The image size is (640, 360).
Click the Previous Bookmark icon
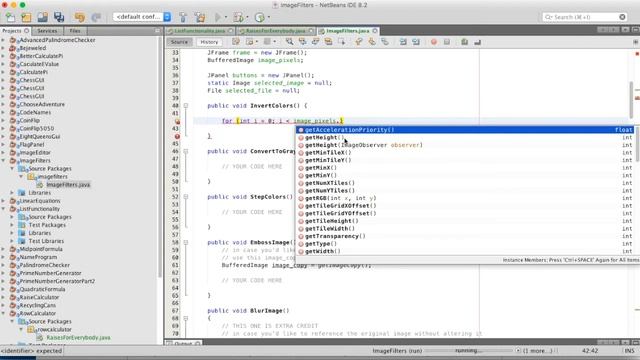point(359,42)
